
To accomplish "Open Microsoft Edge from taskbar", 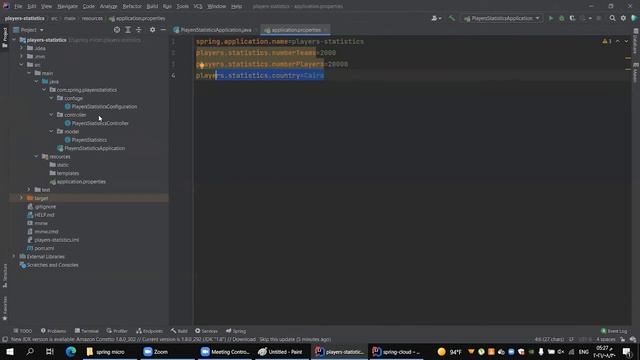I will (71, 352).
